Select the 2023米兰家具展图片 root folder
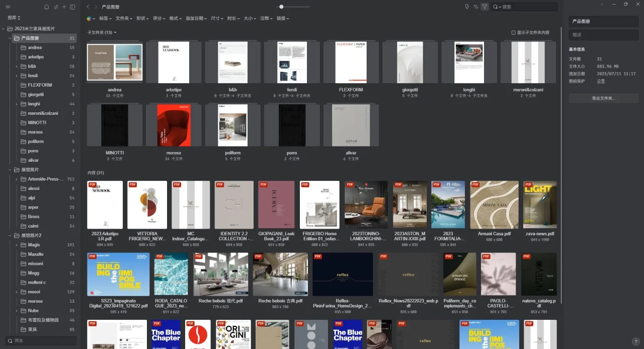This screenshot has height=349, width=644. coord(35,29)
